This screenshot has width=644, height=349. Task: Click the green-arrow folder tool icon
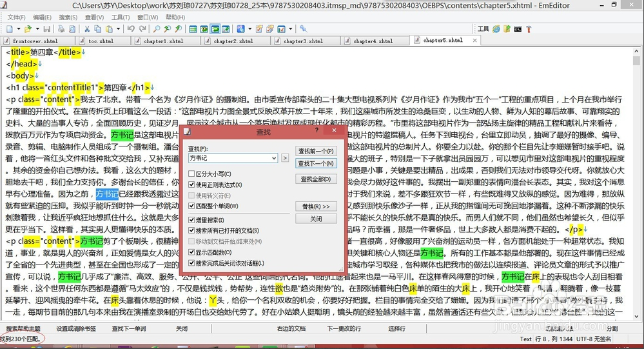(x=507, y=29)
